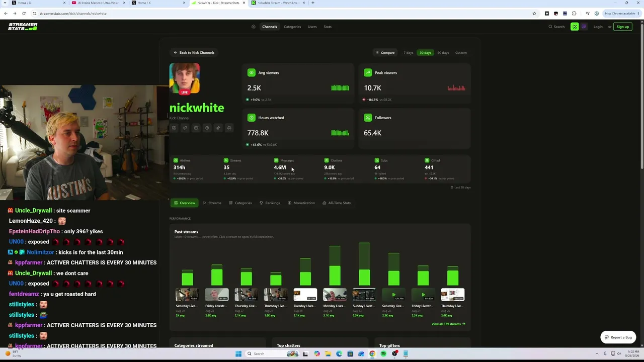
Task: Open the Aug 28 Friday Livestream thumbnail
Action: pos(217,295)
